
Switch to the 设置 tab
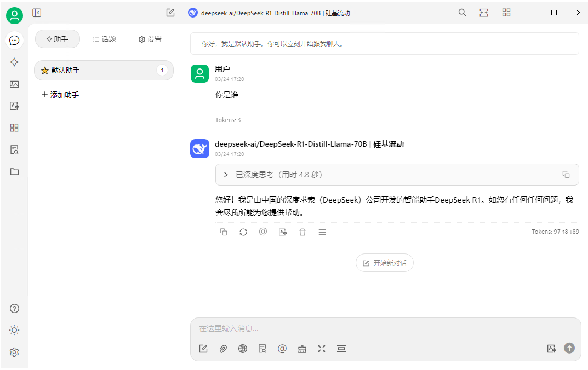[150, 39]
